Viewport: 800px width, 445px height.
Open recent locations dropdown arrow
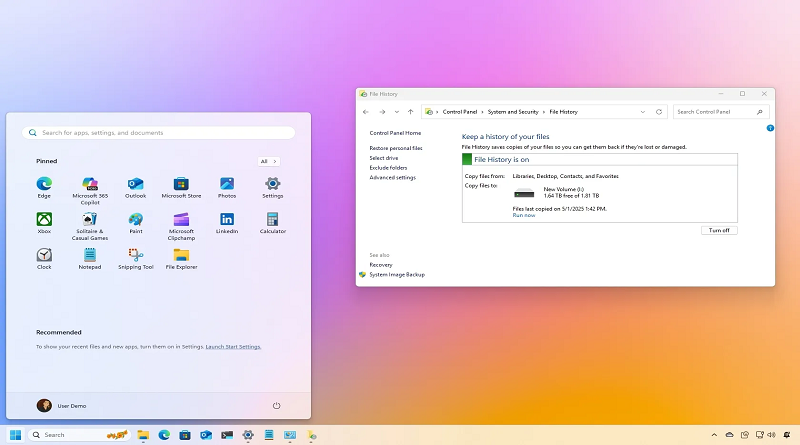pyautogui.click(x=396, y=112)
